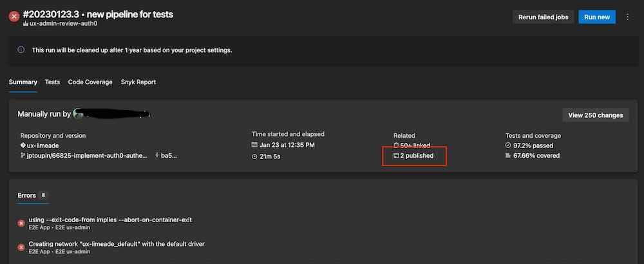Click error icon for exit-code-from error
This screenshot has width=644, height=264.
pos(21,223)
